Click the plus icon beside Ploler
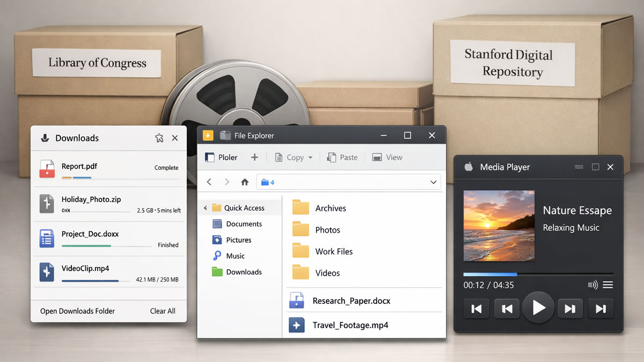 click(254, 157)
